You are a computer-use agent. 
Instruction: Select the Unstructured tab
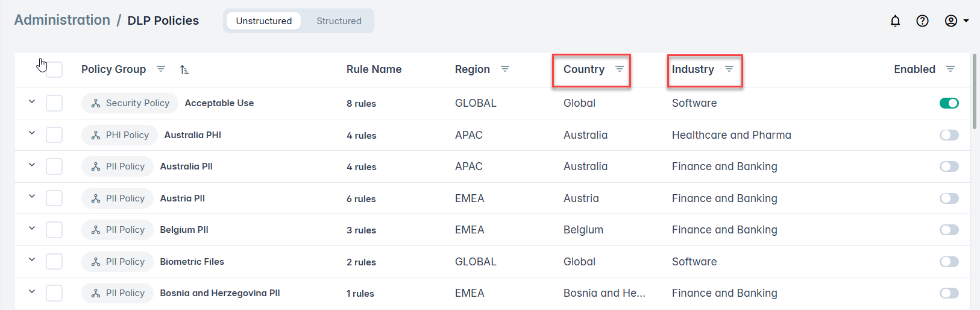point(263,21)
